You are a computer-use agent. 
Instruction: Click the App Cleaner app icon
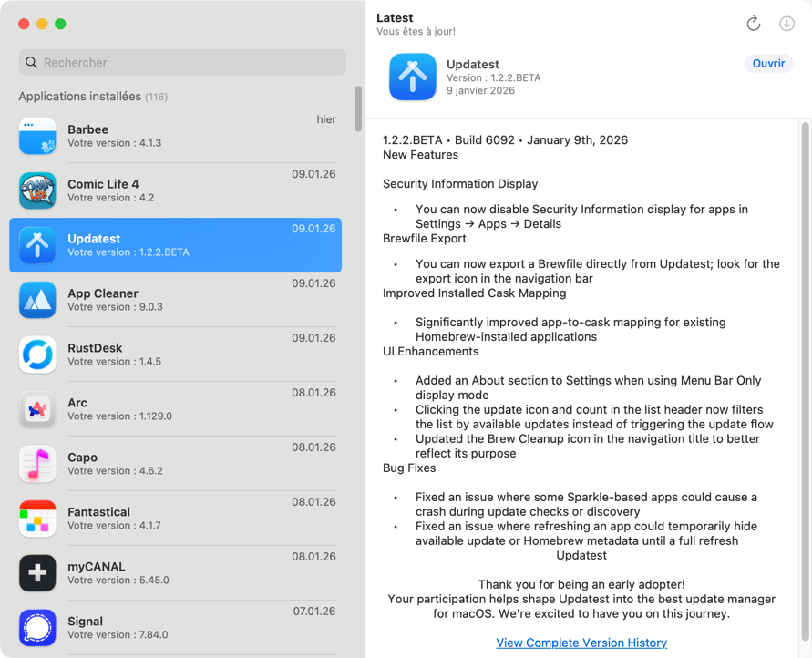[36, 300]
